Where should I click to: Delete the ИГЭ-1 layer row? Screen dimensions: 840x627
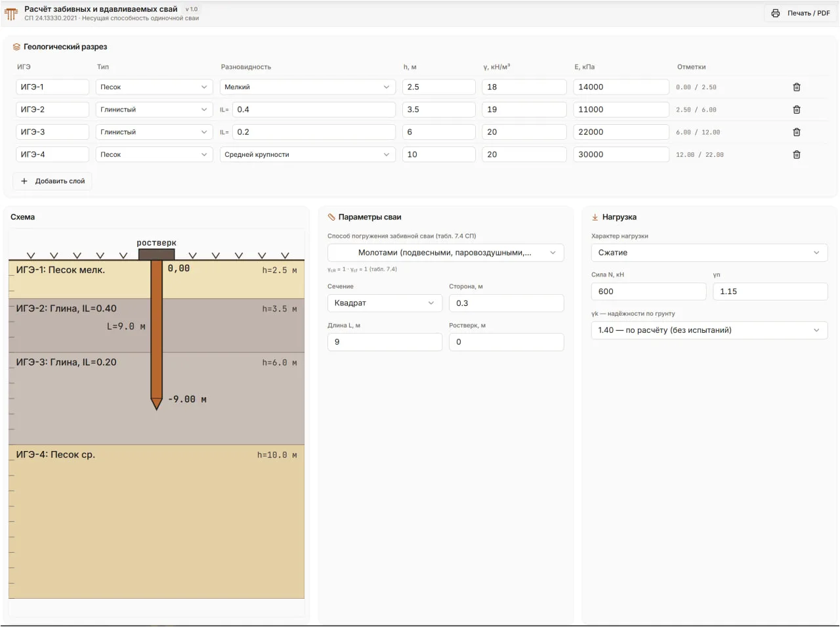click(796, 87)
